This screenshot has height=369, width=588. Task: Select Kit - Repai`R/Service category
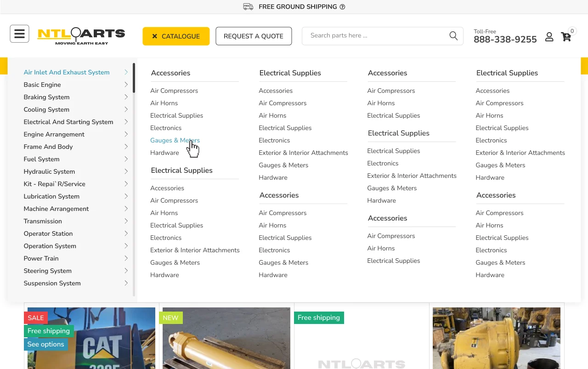(54, 184)
